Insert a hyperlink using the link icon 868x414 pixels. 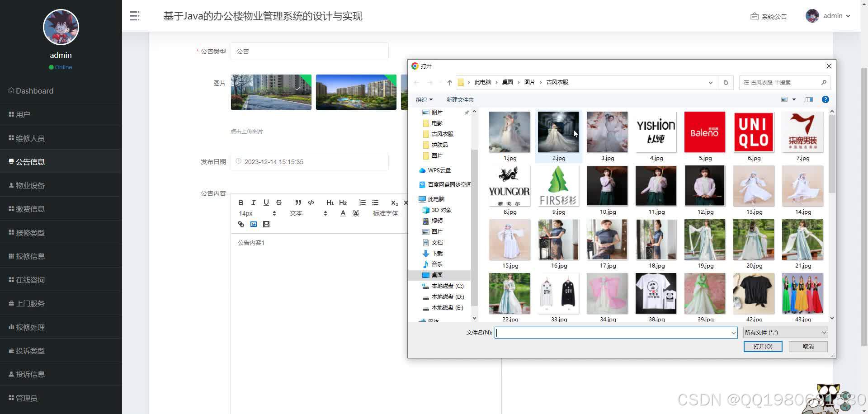241,224
